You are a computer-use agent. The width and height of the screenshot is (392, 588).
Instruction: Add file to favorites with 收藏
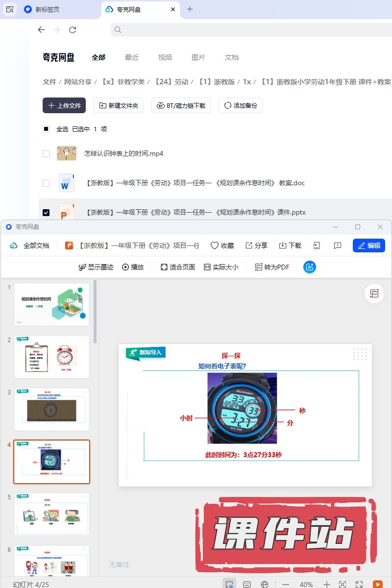tap(222, 245)
